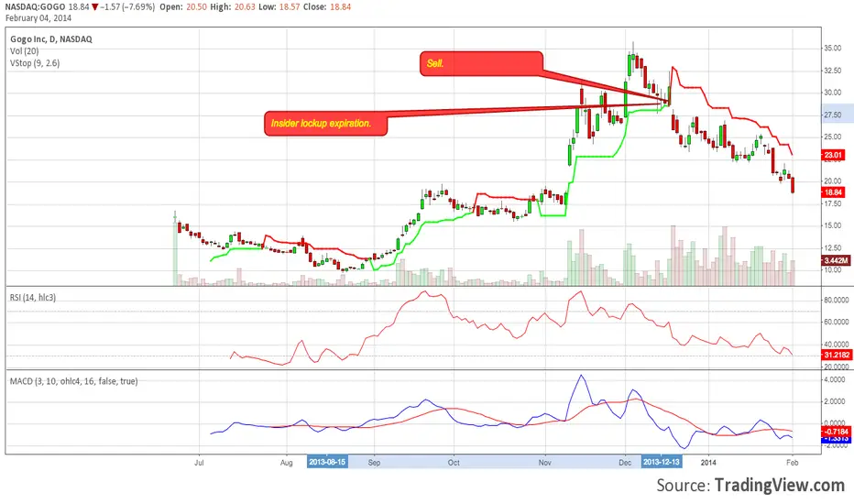Click the 2014 label on the time axis

[708, 463]
